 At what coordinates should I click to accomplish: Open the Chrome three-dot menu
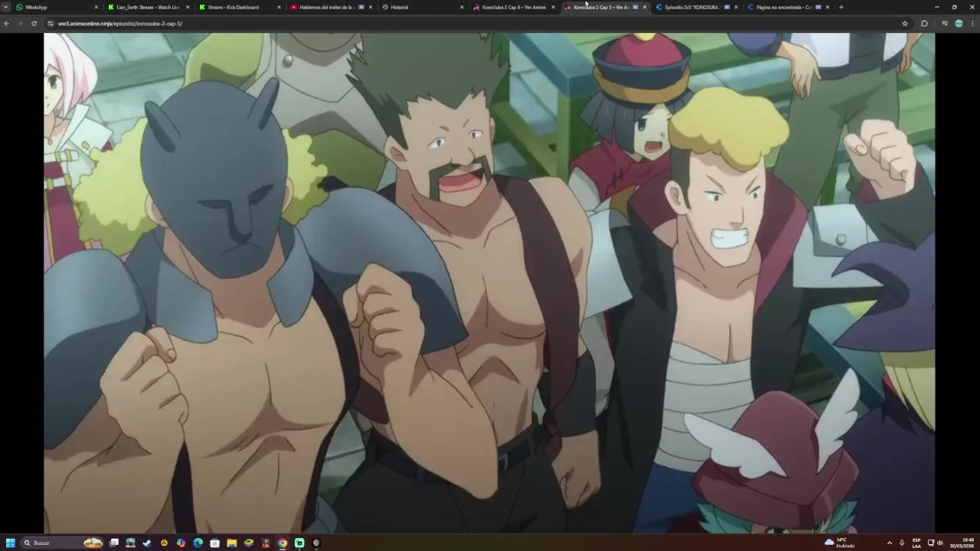coord(972,24)
